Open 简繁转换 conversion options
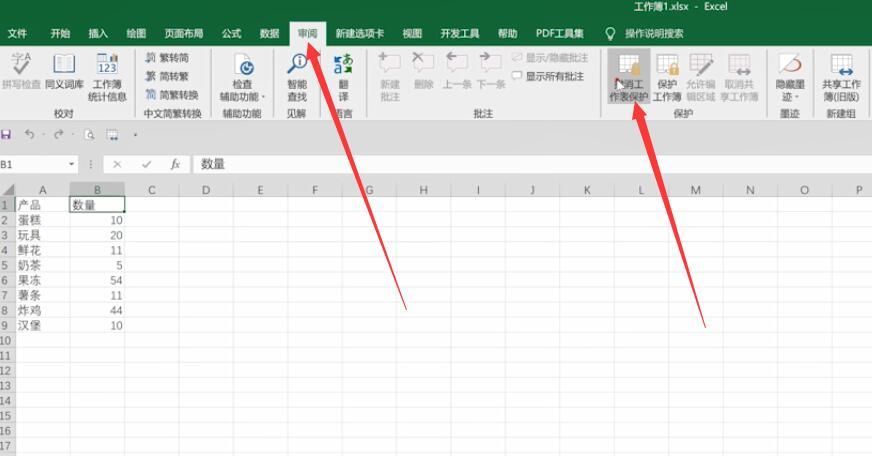 coord(172,95)
